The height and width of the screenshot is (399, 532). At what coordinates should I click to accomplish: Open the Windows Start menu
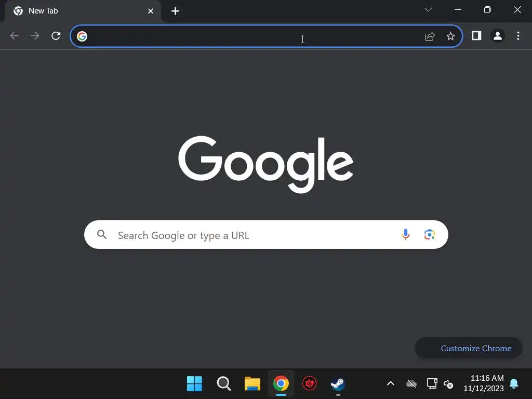tap(194, 383)
